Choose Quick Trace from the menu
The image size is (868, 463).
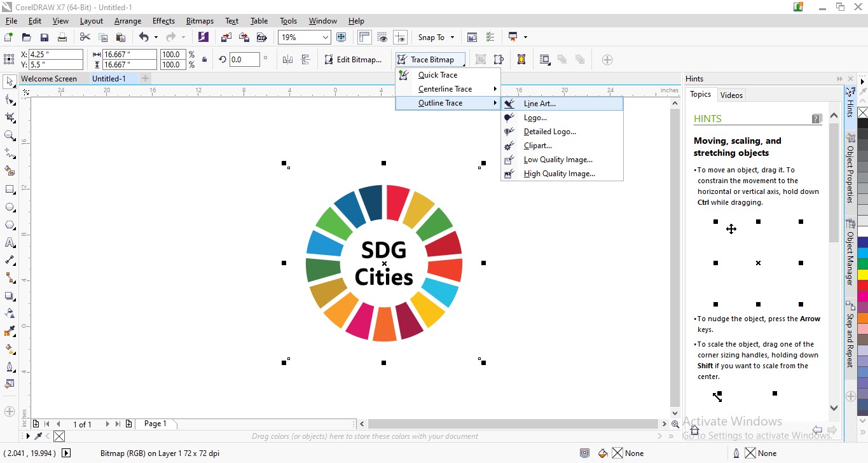tap(448, 75)
